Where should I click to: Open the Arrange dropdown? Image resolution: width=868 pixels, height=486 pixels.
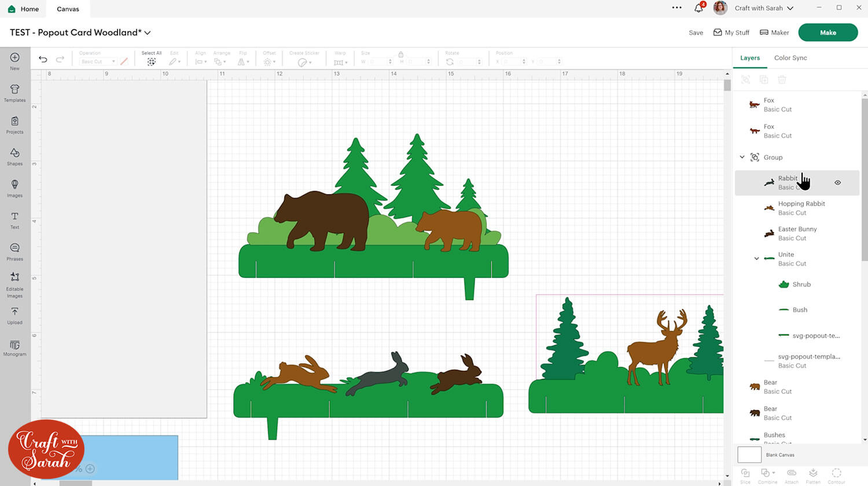219,61
